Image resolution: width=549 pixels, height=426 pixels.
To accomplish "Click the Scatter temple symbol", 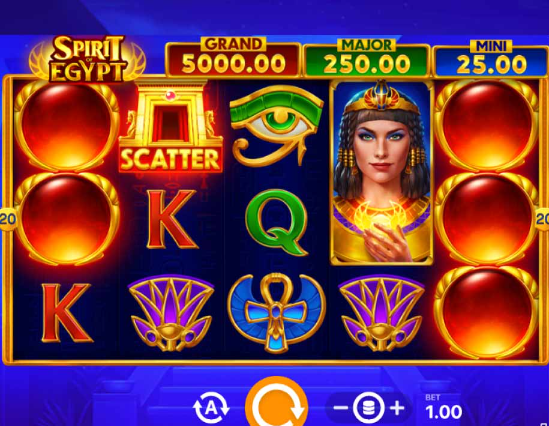I will [171, 127].
